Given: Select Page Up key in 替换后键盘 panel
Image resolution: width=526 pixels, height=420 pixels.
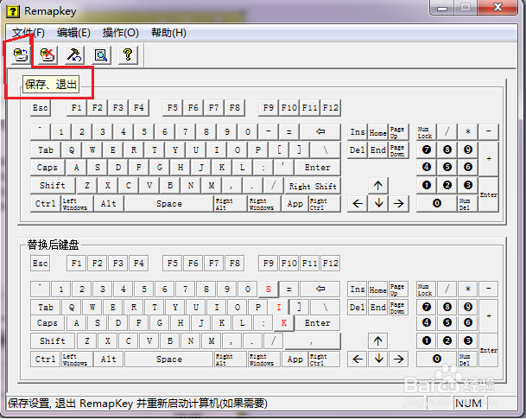Looking at the screenshot, I should pyautogui.click(x=398, y=289).
